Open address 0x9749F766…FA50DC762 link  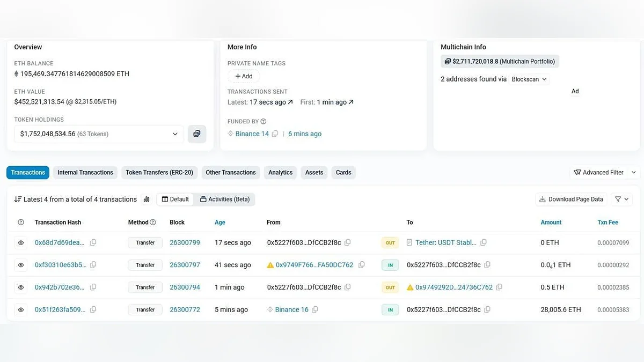tap(314, 265)
